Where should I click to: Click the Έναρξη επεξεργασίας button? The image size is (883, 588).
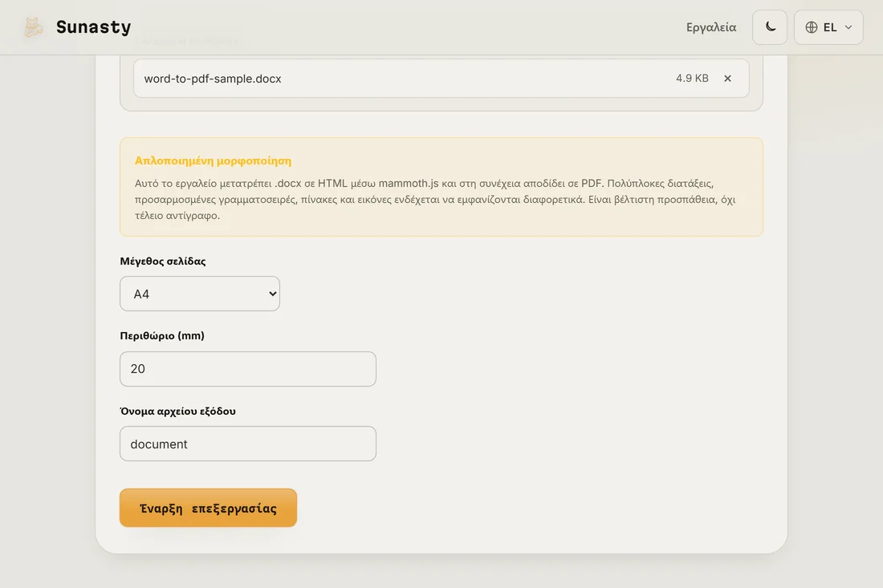point(209,508)
